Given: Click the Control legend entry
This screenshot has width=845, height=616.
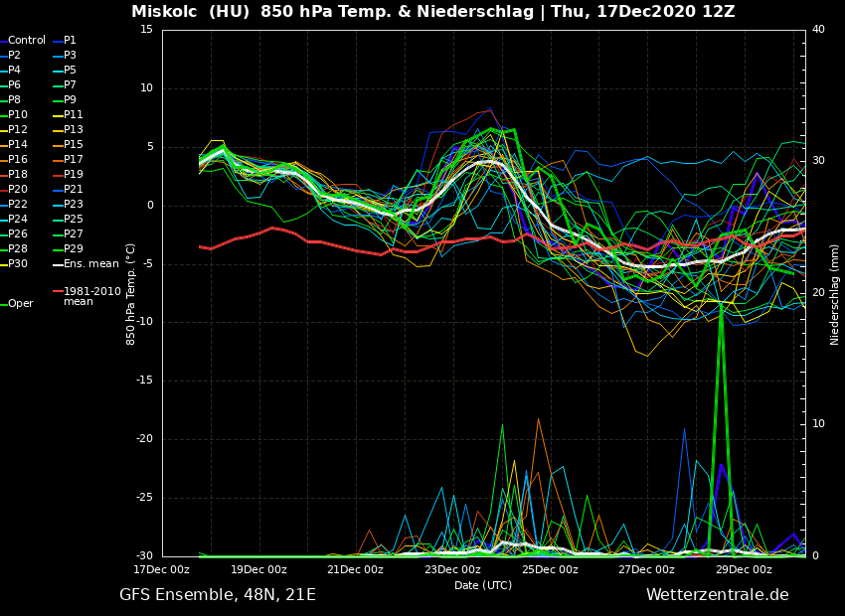Looking at the screenshot, I should pyautogui.click(x=27, y=41).
